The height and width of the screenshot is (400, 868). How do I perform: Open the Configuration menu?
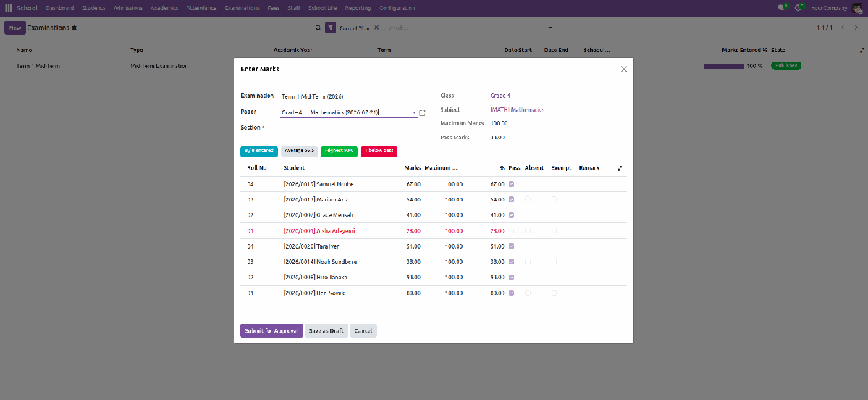point(397,8)
